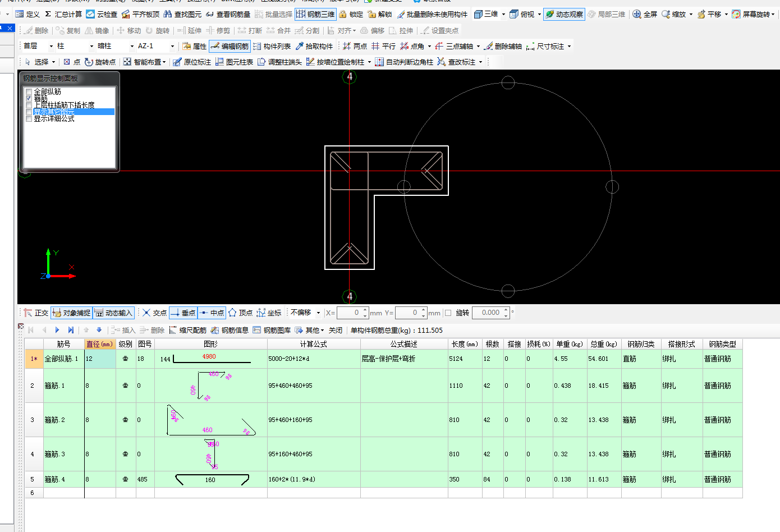Click 调整柱端头 tool
The image size is (780, 532).
[279, 62]
